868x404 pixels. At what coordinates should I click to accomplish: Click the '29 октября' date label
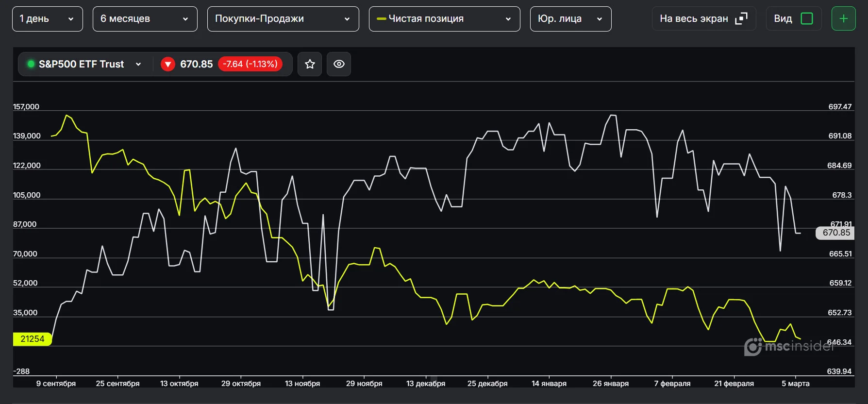point(241,384)
